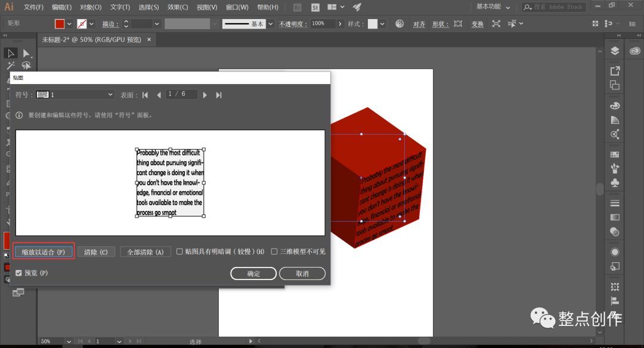This screenshot has height=348, width=644.
Task: Open the Graphic Styles panel icon
Action: 614,266
